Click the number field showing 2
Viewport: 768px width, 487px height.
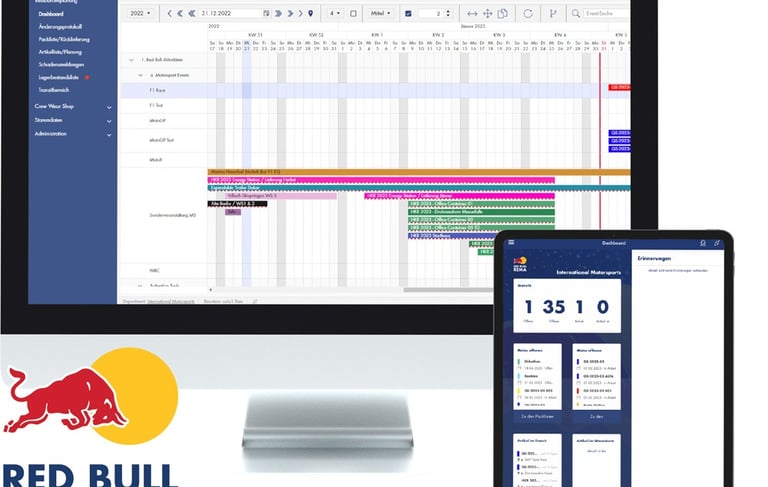pyautogui.click(x=431, y=14)
